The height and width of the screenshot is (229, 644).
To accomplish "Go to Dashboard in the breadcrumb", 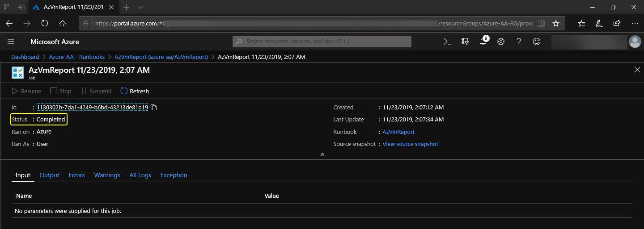I will tap(25, 57).
